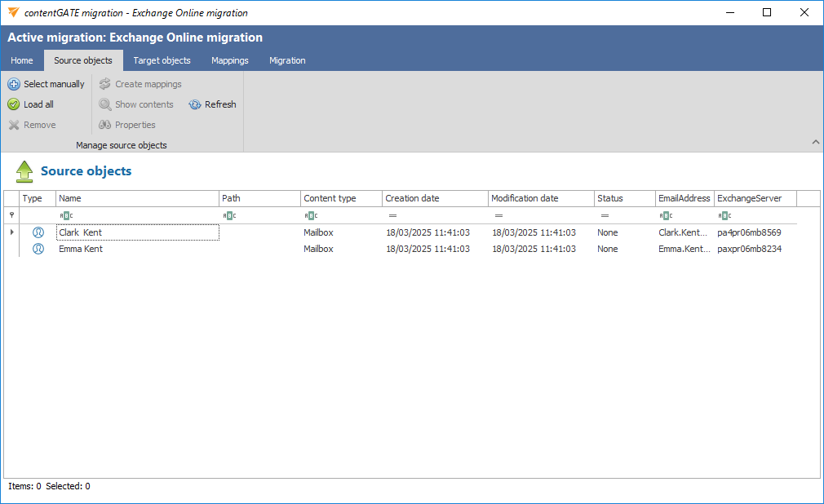This screenshot has height=504, width=824.
Task: Click the EmailAddress column filter operator icon
Action: (x=666, y=215)
